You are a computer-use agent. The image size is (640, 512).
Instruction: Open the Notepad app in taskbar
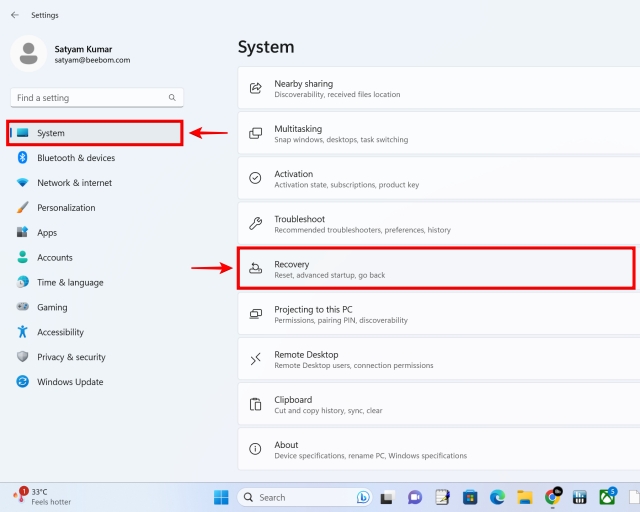pyautogui.click(x=442, y=497)
